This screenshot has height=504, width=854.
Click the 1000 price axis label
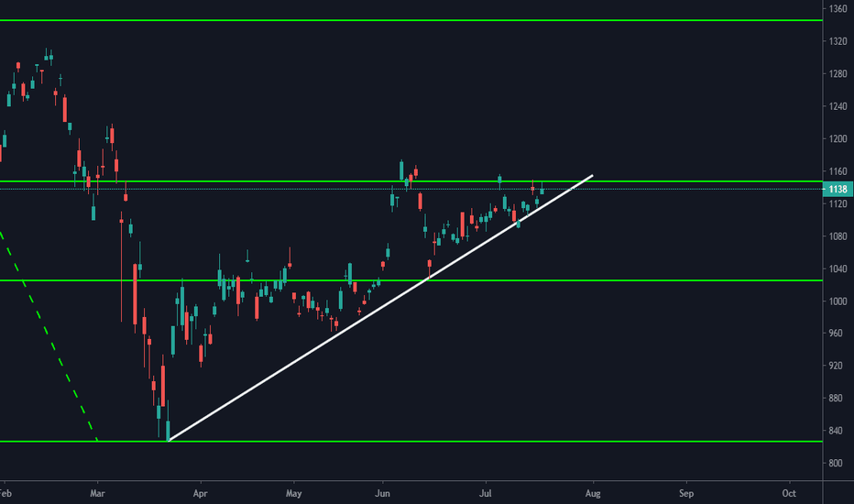tap(838, 301)
